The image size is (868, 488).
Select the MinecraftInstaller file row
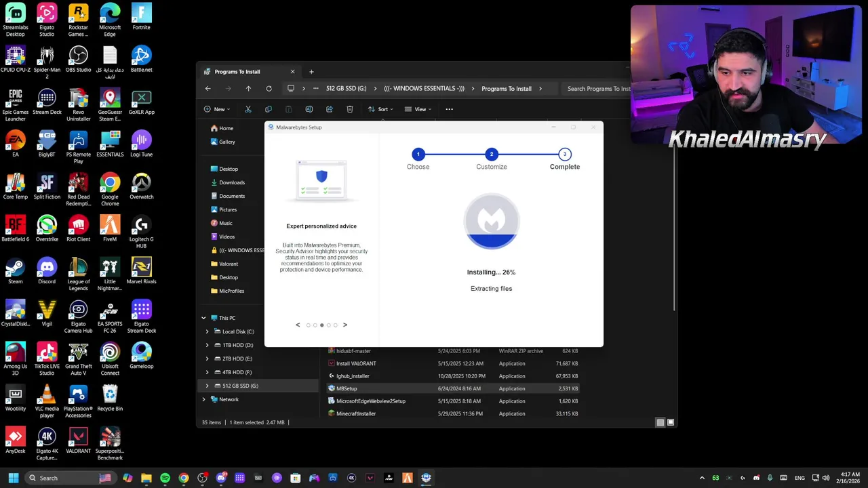pos(453,413)
